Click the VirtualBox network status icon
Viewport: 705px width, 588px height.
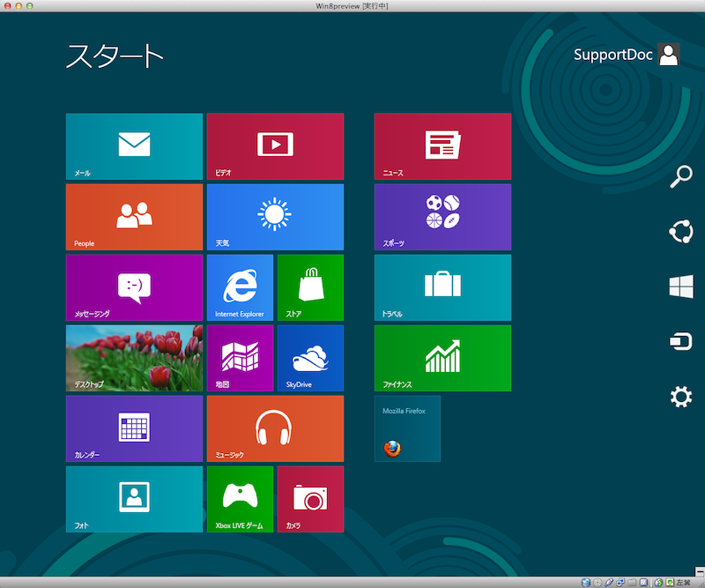(x=620, y=583)
